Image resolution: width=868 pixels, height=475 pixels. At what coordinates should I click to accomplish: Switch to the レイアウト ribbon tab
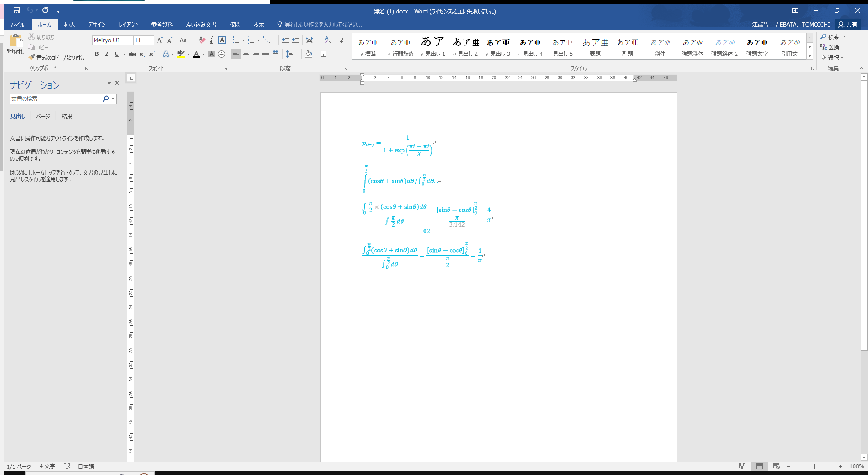pyautogui.click(x=128, y=25)
